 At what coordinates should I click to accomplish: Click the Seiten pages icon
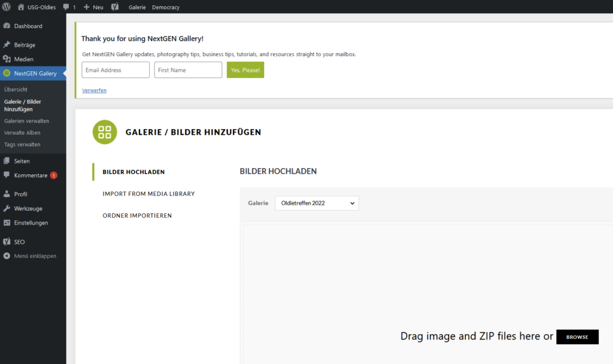click(x=7, y=160)
